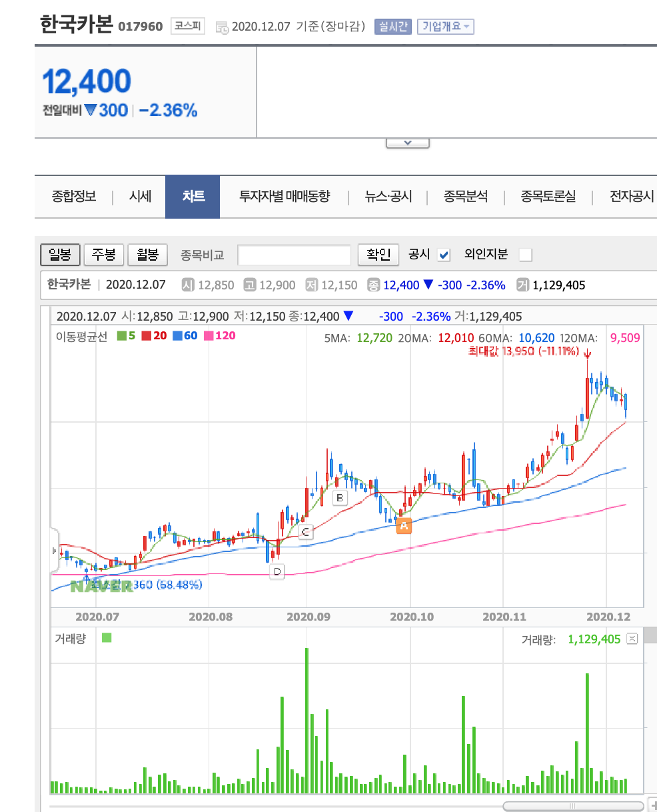Click the 2020.11 date axis label

[504, 617]
